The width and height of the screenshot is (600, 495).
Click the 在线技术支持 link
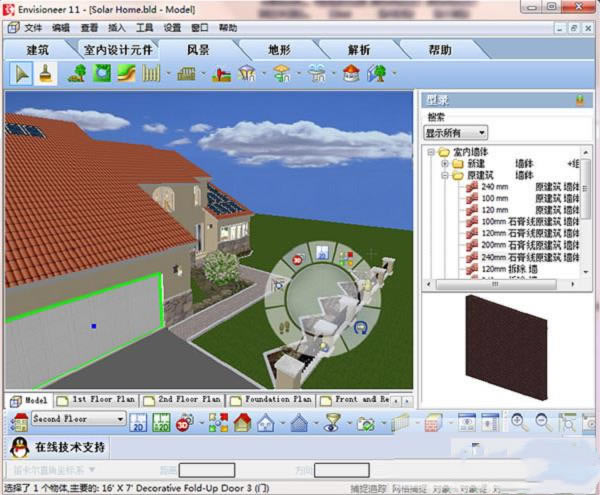72,446
